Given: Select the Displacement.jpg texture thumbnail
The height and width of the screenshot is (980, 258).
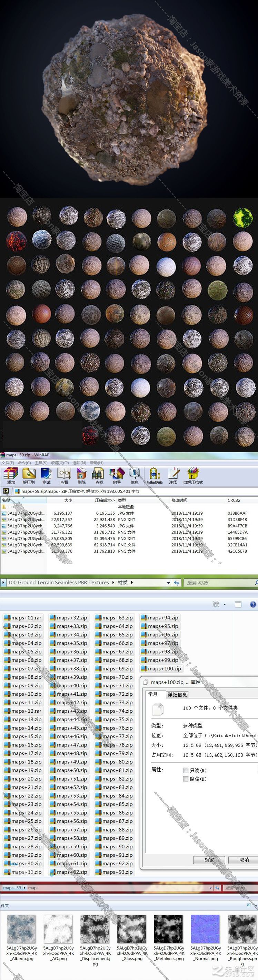Looking at the screenshot, I should pyautogui.click(x=95, y=929).
